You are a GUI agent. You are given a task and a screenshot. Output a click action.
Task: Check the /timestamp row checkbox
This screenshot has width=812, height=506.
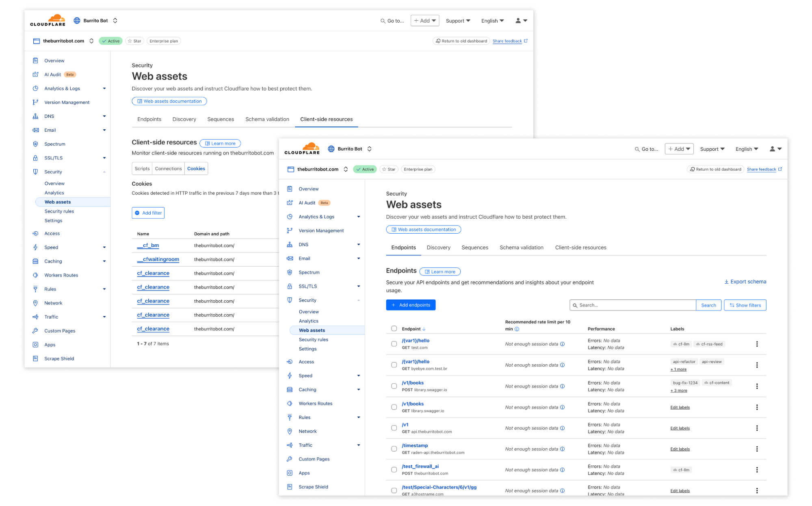pos(394,449)
